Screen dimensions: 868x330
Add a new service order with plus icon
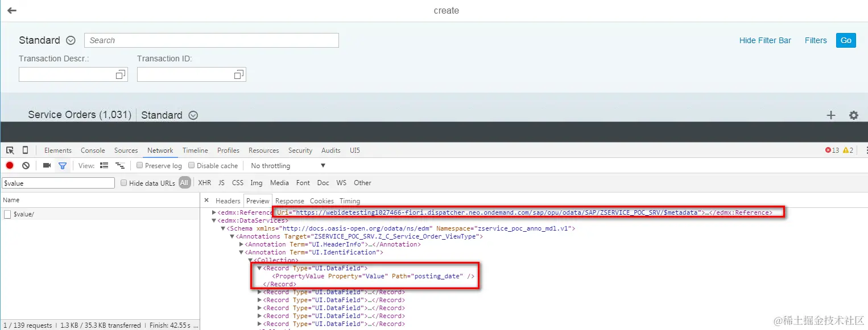click(831, 115)
